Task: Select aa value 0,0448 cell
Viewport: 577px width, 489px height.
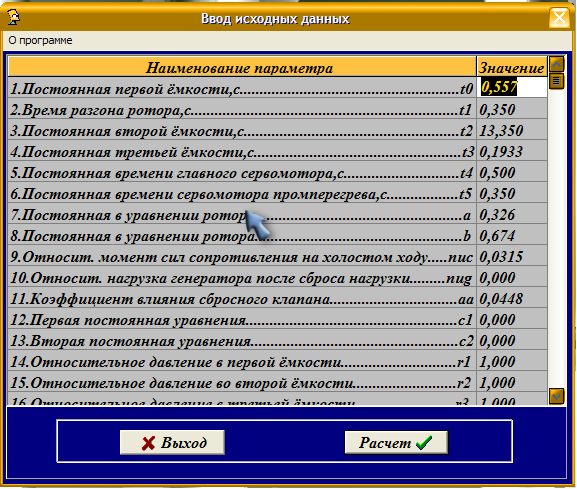Action: tap(512, 298)
